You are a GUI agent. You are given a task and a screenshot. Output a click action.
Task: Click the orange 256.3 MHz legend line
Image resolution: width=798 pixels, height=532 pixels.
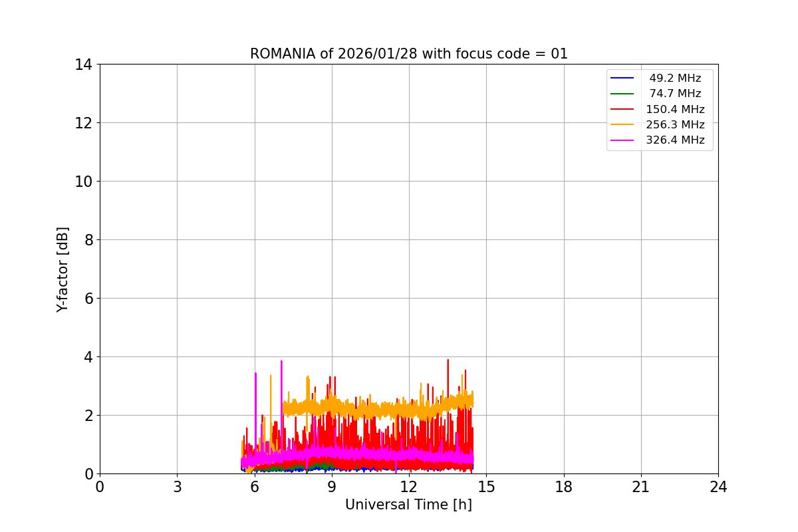click(622, 125)
